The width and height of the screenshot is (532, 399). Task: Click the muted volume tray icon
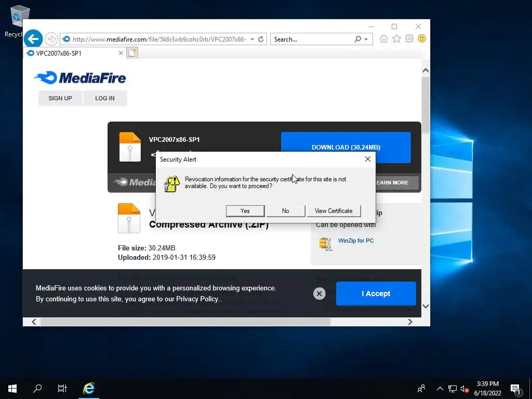click(x=465, y=389)
